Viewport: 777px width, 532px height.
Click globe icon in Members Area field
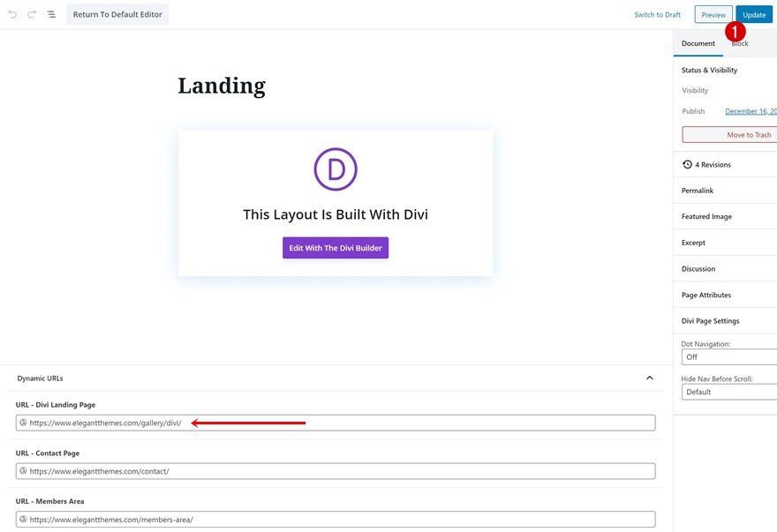(x=23, y=519)
